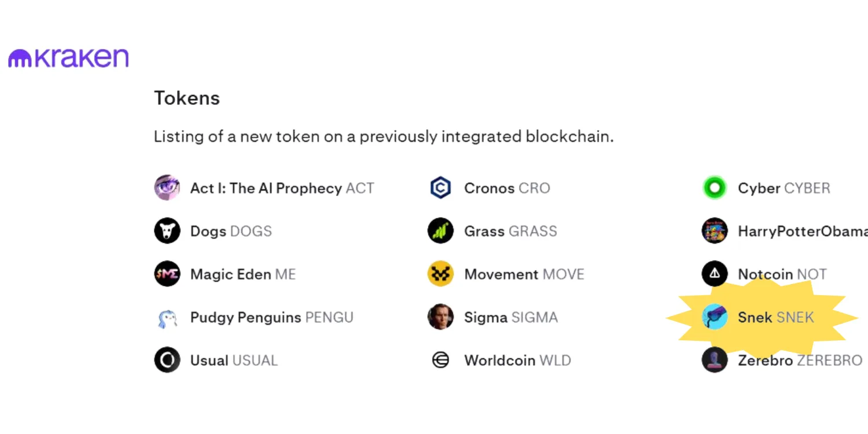Click the Tokens section heading
Screen dimensions: 868x434
(x=187, y=98)
